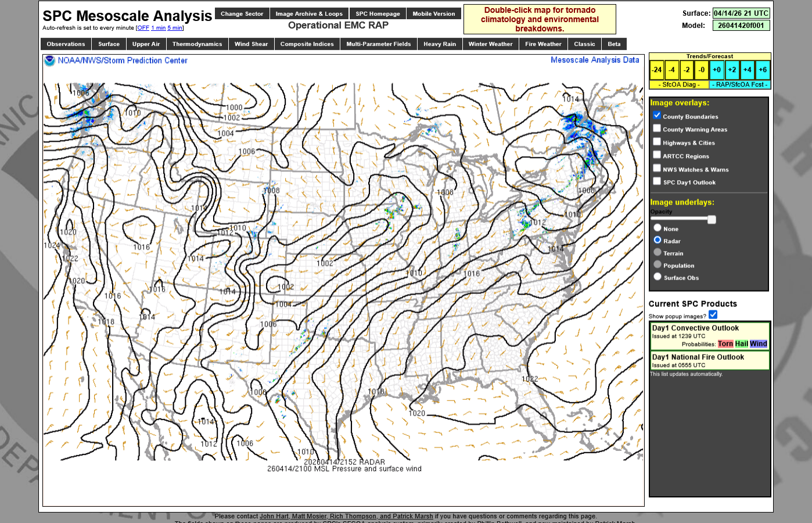Open the Wind probability link
The image size is (812, 523).
[759, 344]
